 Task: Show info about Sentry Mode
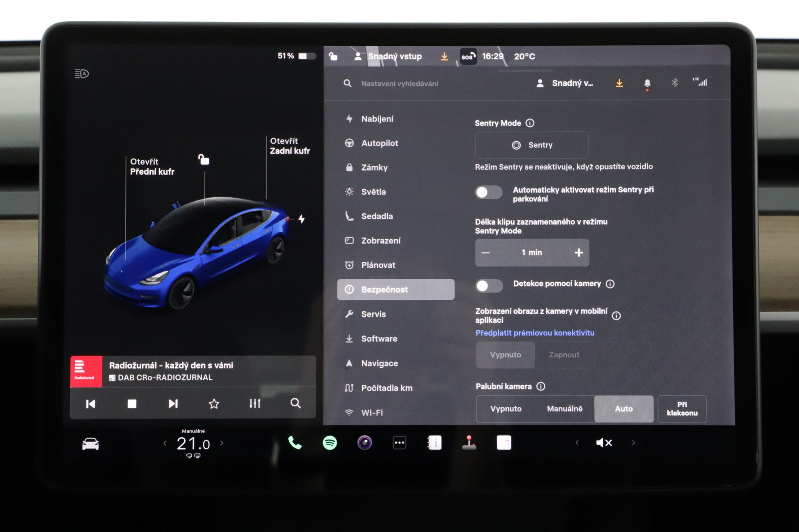pyautogui.click(x=530, y=123)
